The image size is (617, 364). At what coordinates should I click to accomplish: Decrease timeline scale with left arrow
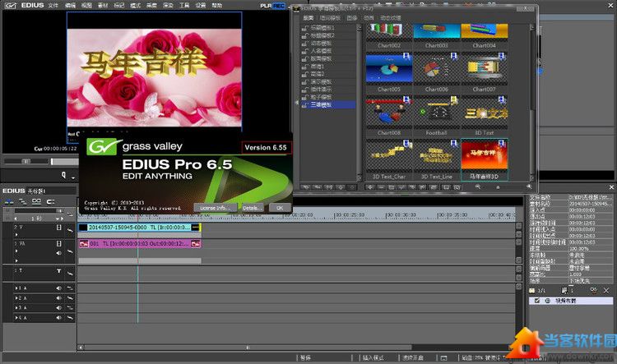point(16,219)
